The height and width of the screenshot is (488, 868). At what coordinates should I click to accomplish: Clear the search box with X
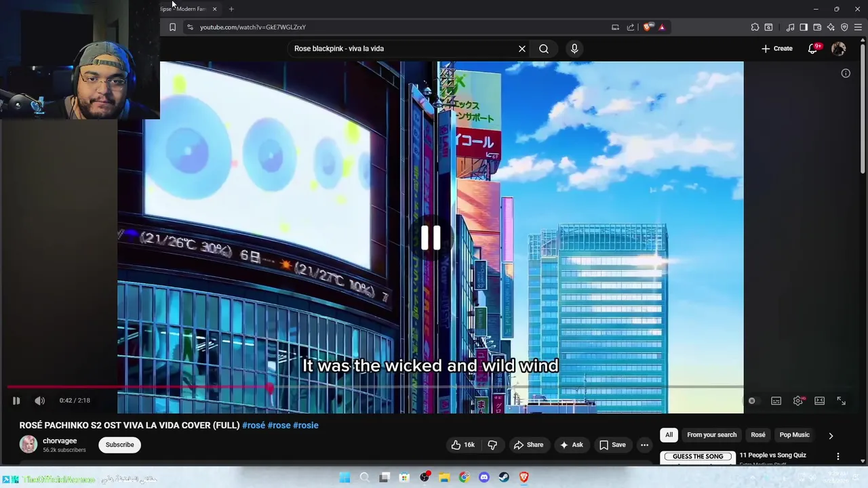tap(522, 49)
